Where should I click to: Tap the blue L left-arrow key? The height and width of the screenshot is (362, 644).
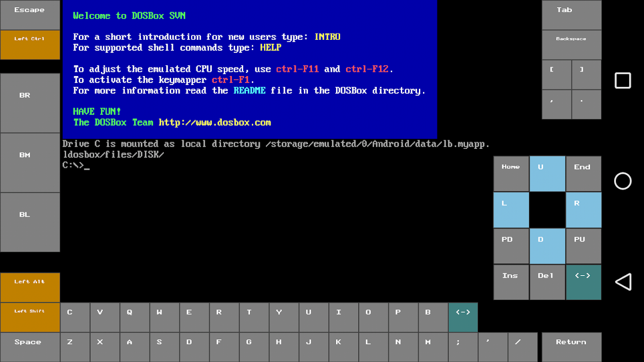coord(511,210)
